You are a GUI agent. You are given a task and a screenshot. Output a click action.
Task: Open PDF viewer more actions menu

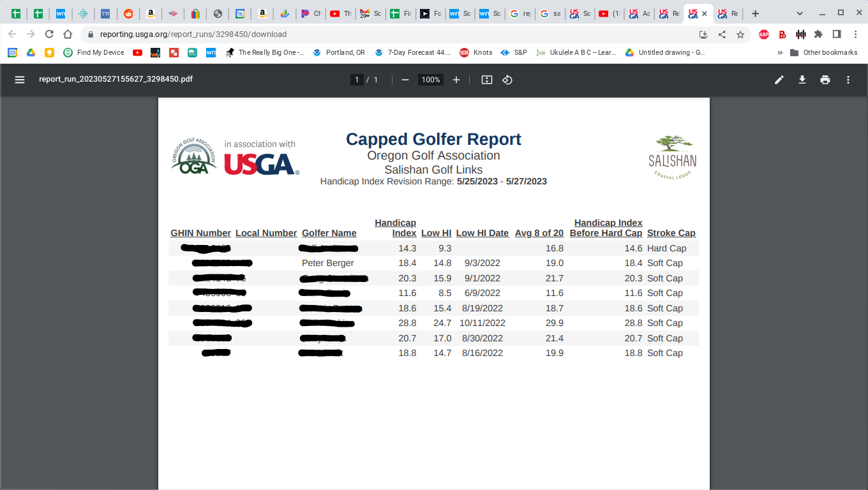coord(848,80)
